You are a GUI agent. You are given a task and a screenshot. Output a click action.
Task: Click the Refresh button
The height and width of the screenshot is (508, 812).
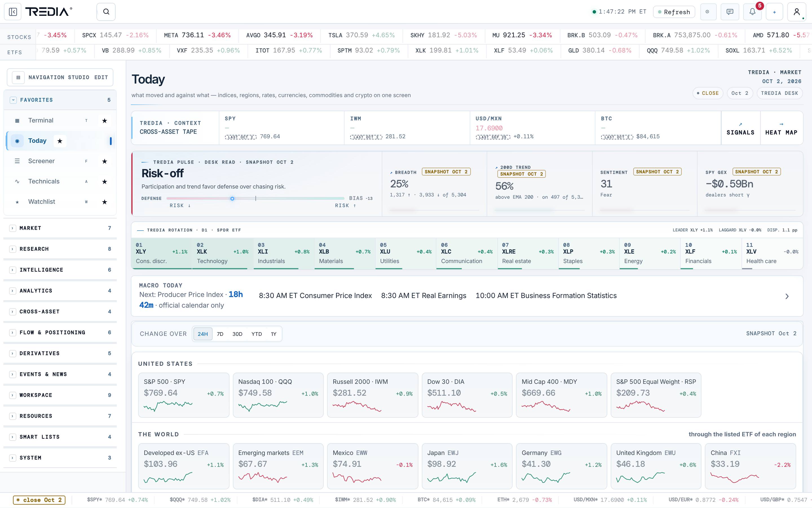[674, 12]
